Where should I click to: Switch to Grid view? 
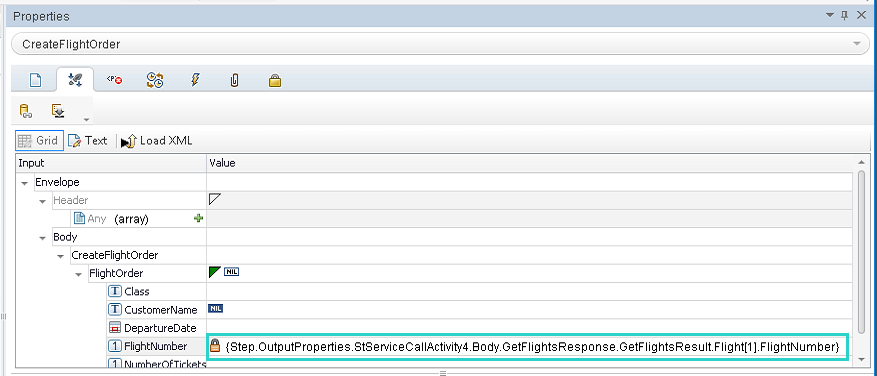point(39,141)
